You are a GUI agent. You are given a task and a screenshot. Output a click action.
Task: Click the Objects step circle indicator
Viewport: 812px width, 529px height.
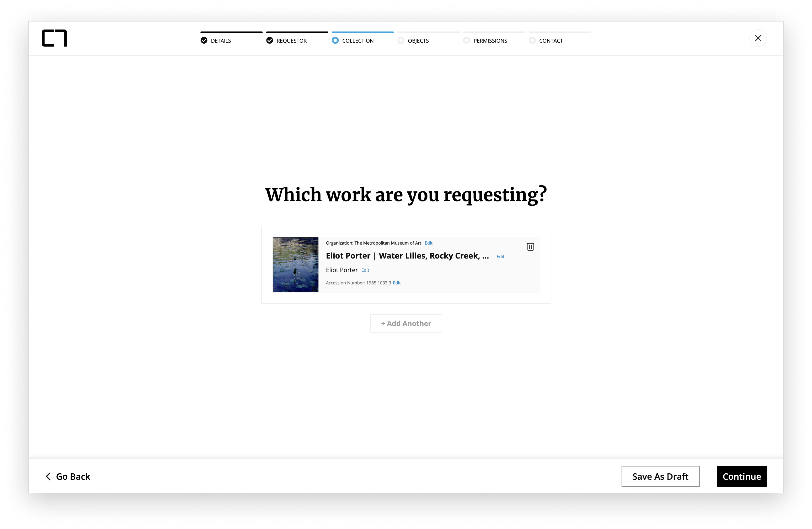click(401, 41)
